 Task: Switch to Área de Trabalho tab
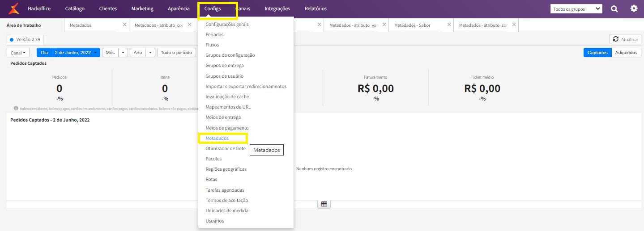[x=24, y=25]
